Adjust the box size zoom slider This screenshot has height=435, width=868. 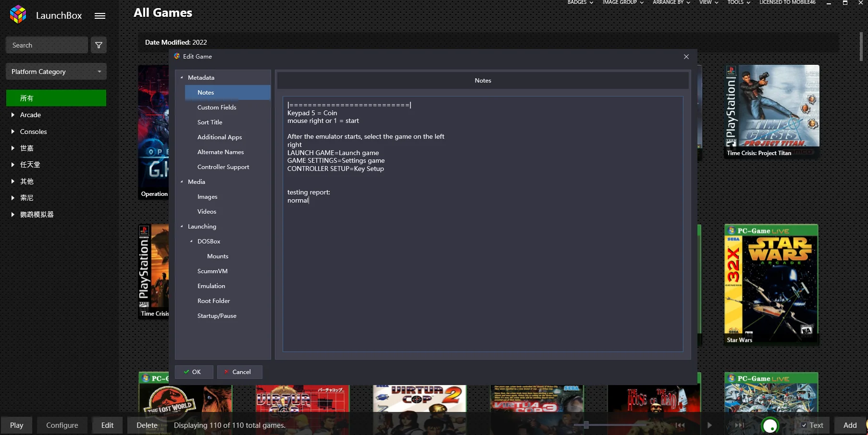coord(586,425)
